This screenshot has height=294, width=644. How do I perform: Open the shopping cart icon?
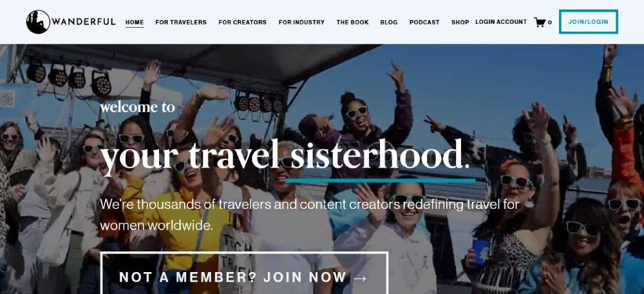point(540,22)
